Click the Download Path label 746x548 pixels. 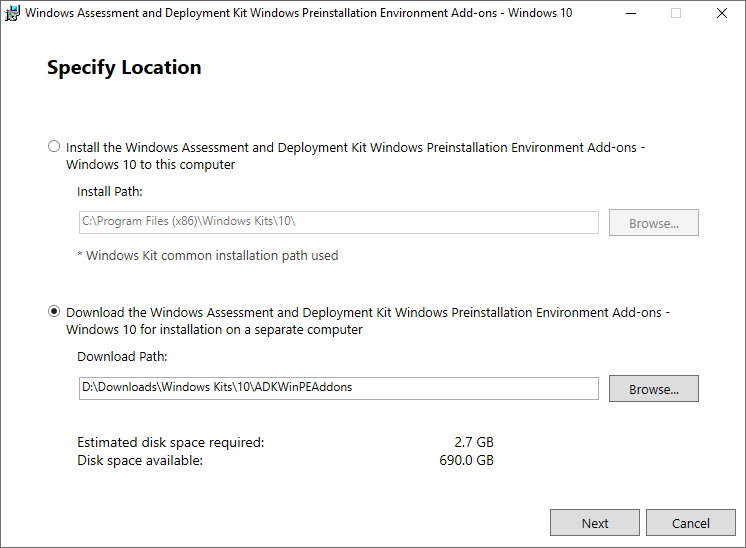pos(122,356)
